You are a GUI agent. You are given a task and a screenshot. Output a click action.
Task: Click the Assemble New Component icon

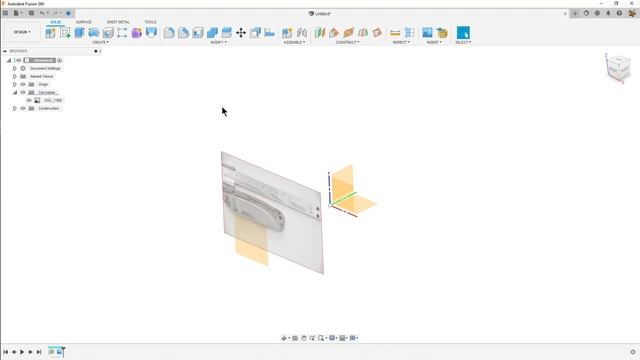click(x=287, y=33)
